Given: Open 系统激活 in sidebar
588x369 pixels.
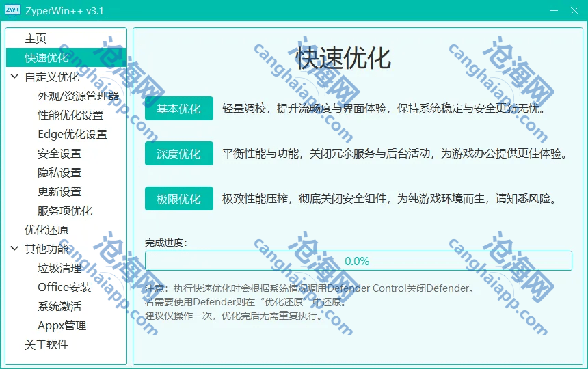Looking at the screenshot, I should pos(59,307).
